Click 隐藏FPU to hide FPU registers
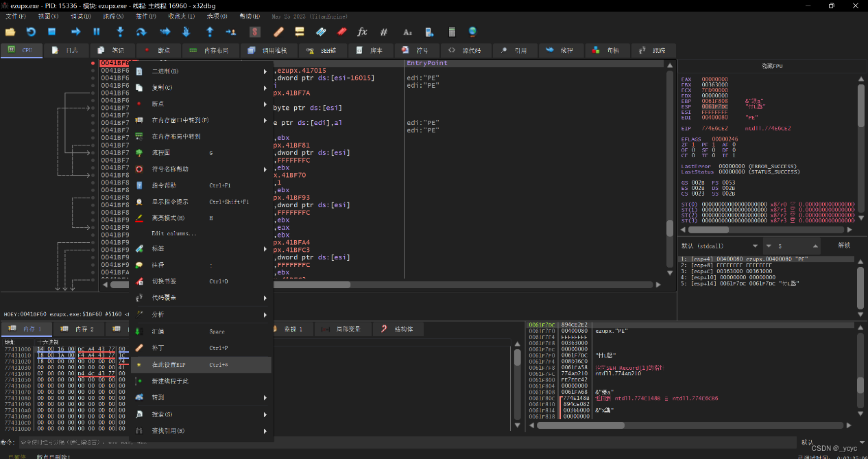The width and height of the screenshot is (868, 459). tap(772, 66)
